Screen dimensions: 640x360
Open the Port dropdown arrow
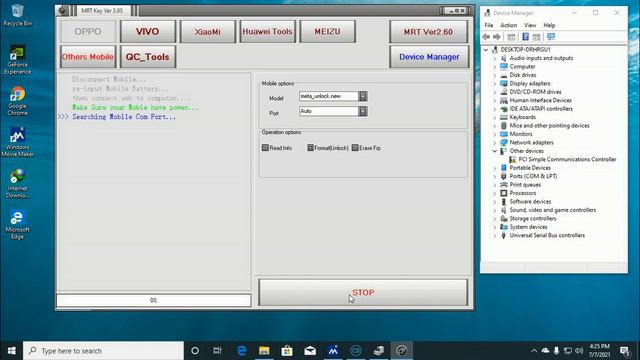[x=362, y=111]
